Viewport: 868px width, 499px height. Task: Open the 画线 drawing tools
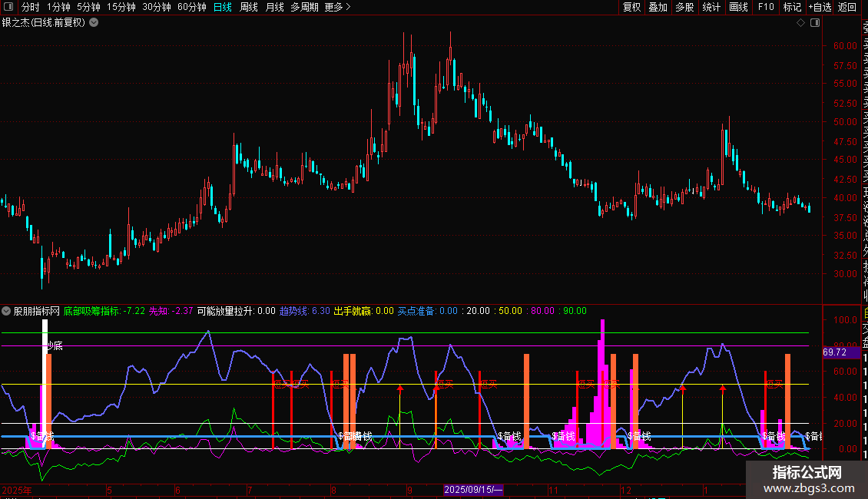pyautogui.click(x=738, y=8)
